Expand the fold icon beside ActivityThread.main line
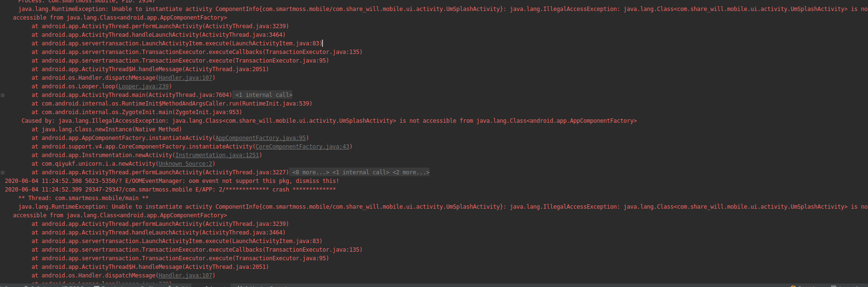868x287 pixels. click(2, 95)
